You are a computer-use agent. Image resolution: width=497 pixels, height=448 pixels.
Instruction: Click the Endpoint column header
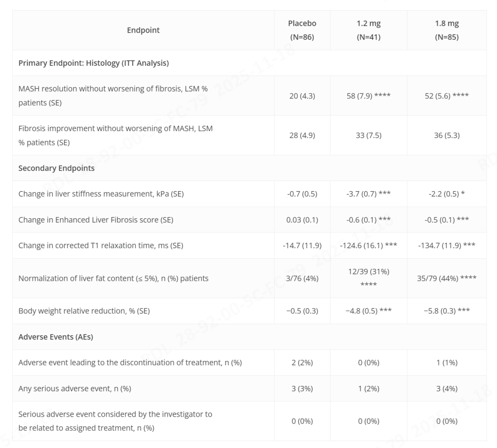pyautogui.click(x=143, y=30)
